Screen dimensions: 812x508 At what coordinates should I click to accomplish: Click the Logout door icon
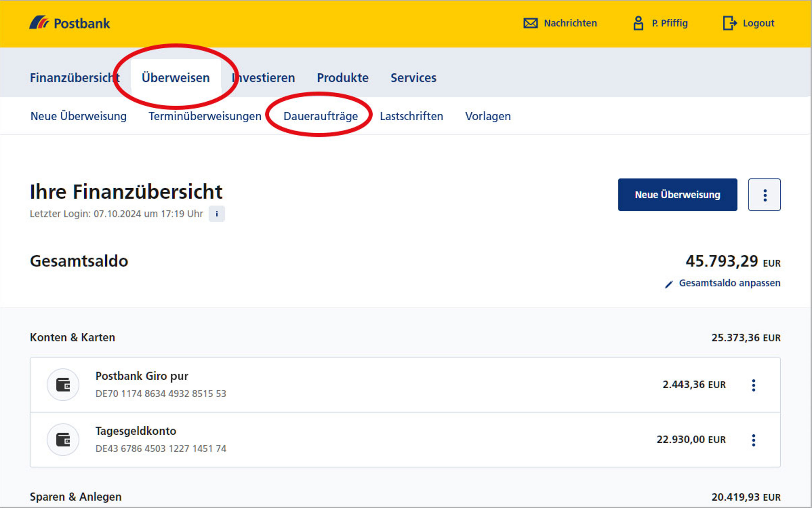click(x=730, y=23)
